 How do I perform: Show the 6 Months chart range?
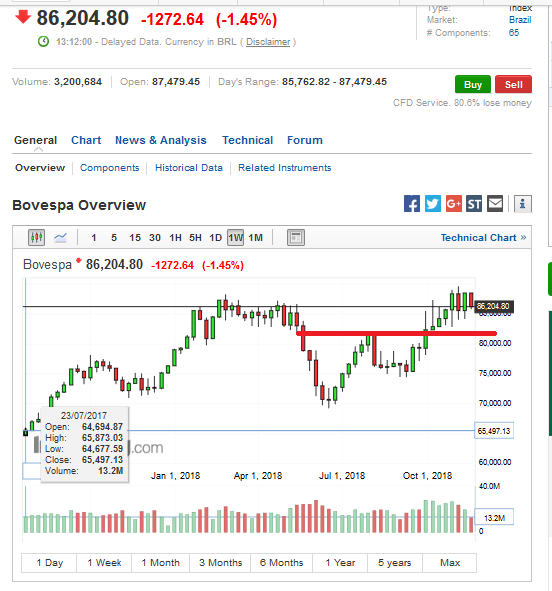coord(281,563)
